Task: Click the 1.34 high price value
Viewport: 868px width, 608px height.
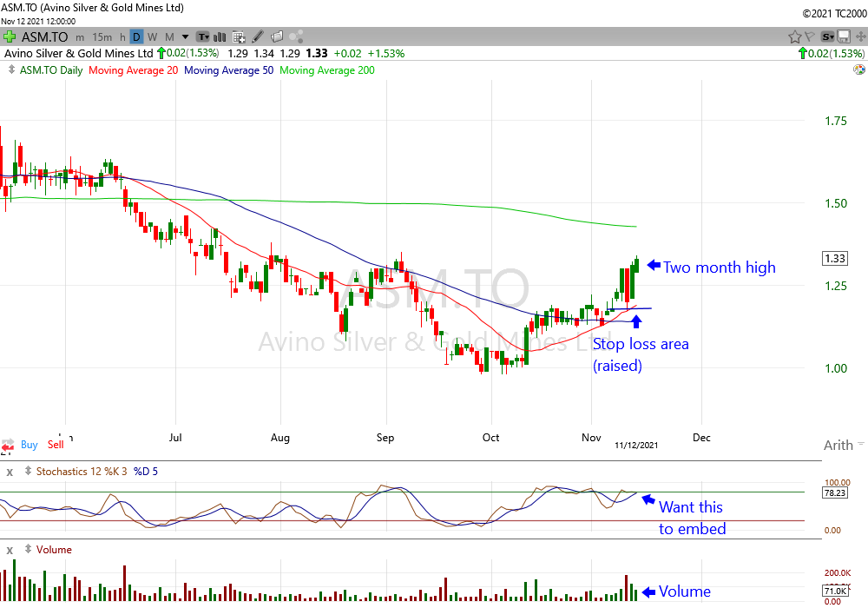Action: pyautogui.click(x=264, y=54)
